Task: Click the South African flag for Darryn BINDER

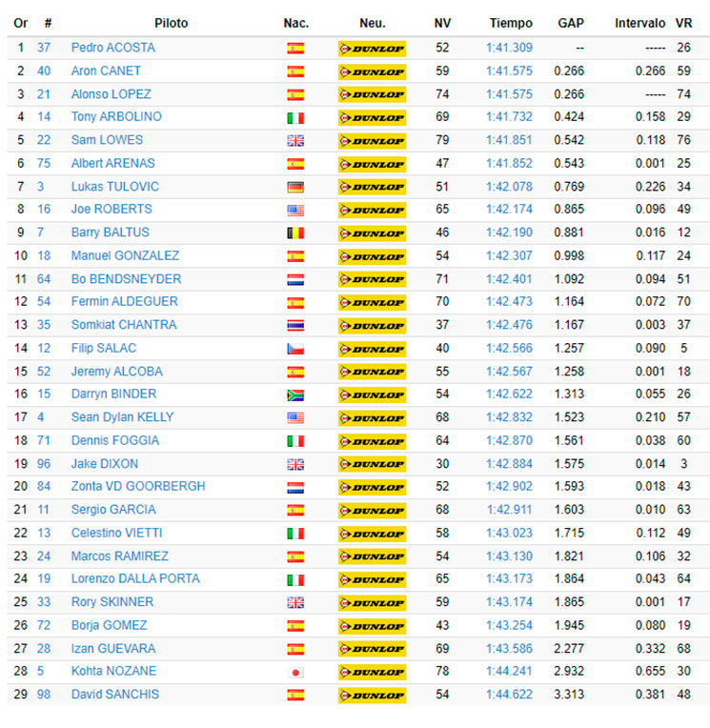Action: coord(295,395)
